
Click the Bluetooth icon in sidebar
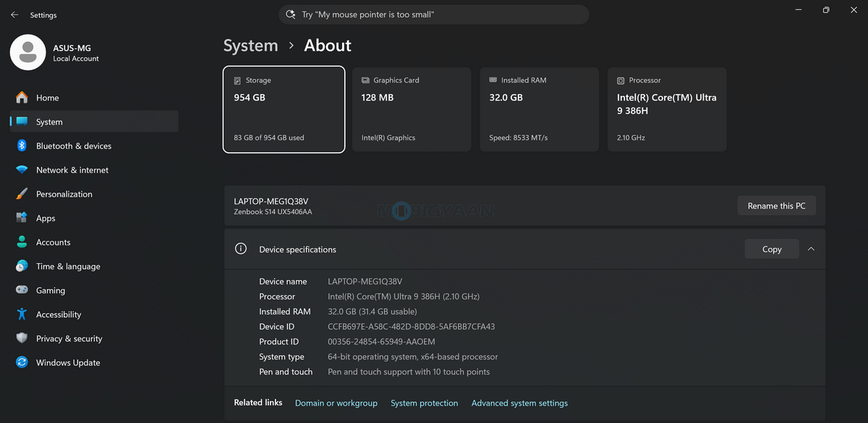(22, 145)
